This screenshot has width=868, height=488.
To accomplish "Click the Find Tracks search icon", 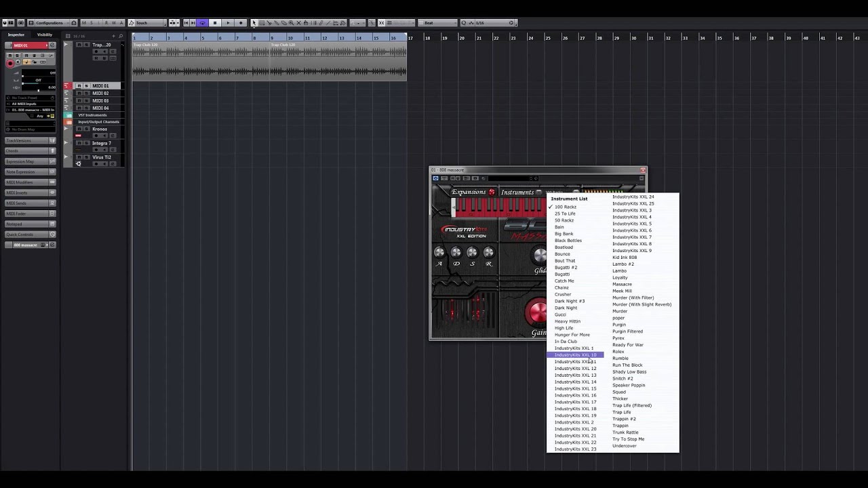I will click(121, 36).
